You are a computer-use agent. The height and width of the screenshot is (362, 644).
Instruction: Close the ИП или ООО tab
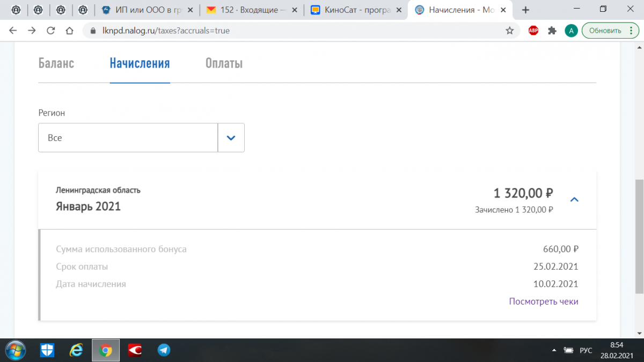(189, 10)
